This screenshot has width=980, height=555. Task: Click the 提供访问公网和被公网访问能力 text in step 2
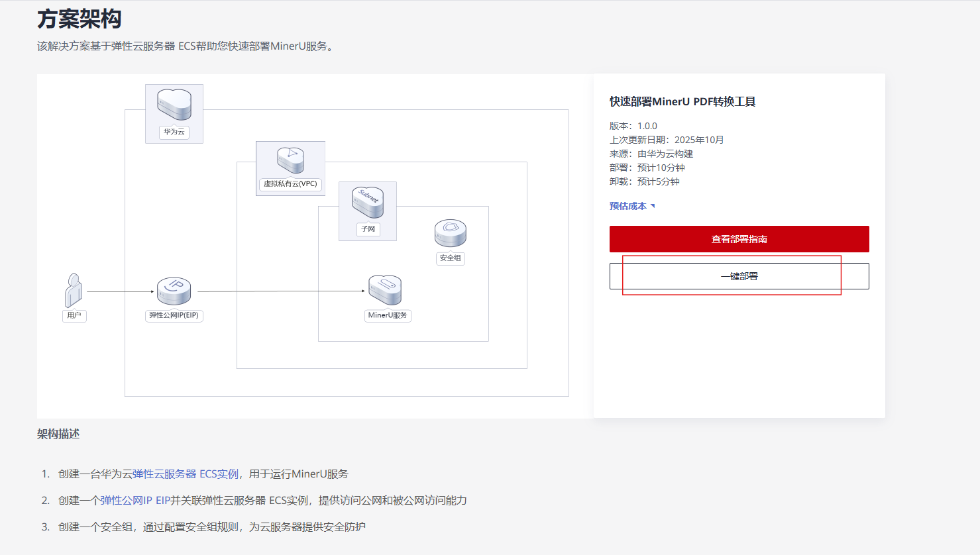pyautogui.click(x=393, y=501)
